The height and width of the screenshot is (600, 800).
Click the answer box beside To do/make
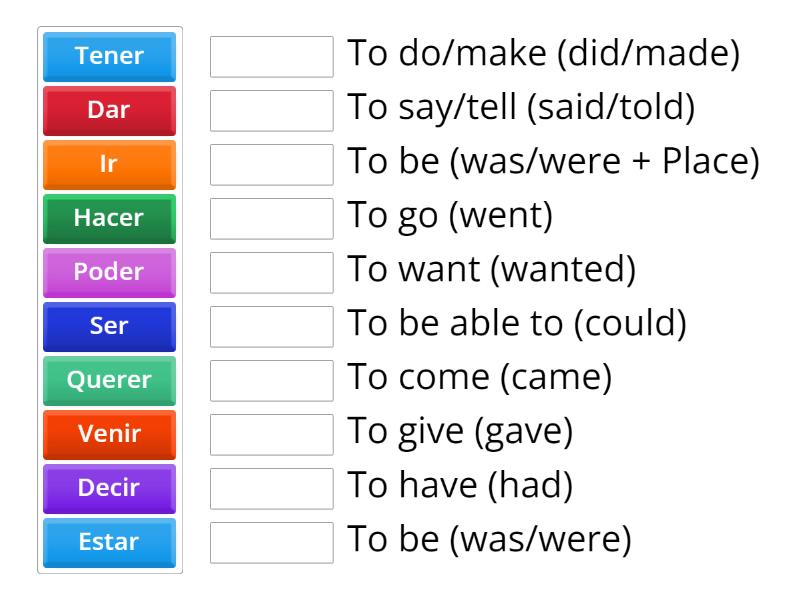(x=273, y=57)
